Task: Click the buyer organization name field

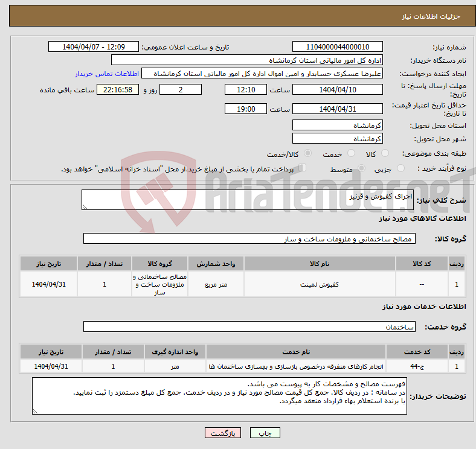Action: point(247,60)
